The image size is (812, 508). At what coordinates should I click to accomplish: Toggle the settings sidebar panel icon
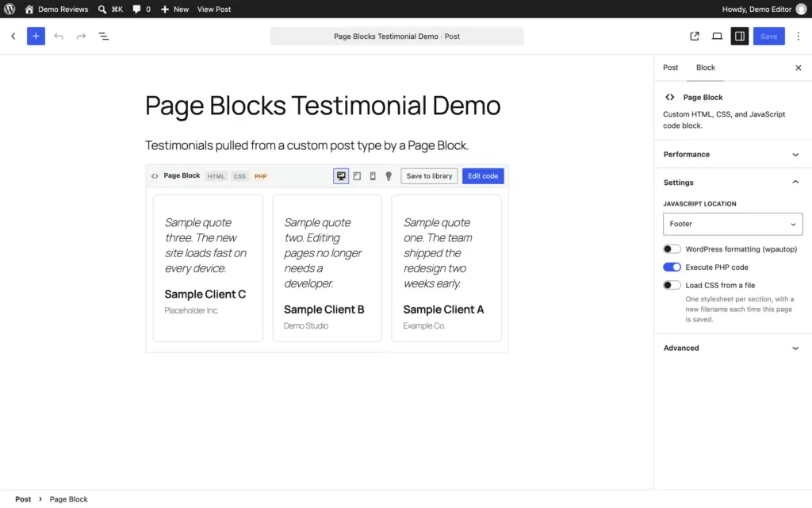pos(740,37)
